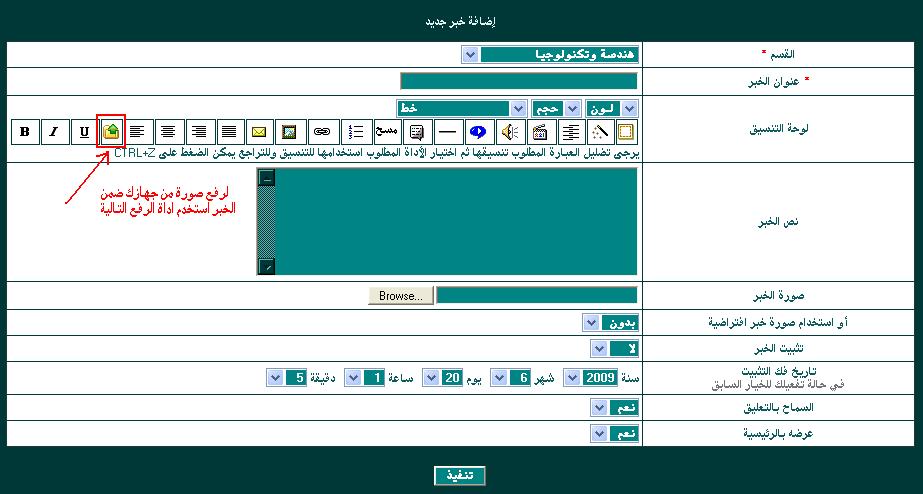Image resolution: width=923 pixels, height=494 pixels.
Task: Open the القسم category dropdown
Action: pos(470,54)
